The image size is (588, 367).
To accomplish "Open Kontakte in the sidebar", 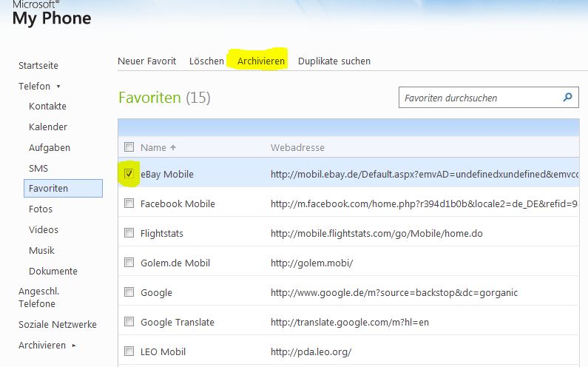I will point(47,107).
